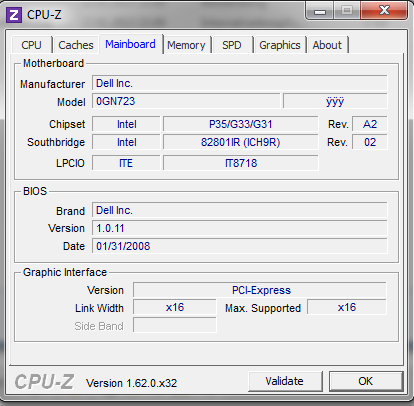Click the Version 1.62.0.x32 text
This screenshot has width=414, height=406.
[131, 383]
